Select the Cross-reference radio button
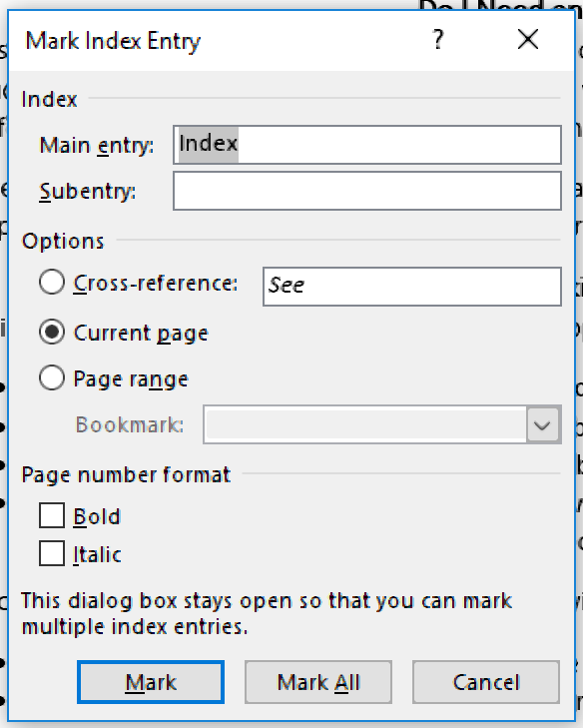The image size is (583, 728). [x=52, y=283]
